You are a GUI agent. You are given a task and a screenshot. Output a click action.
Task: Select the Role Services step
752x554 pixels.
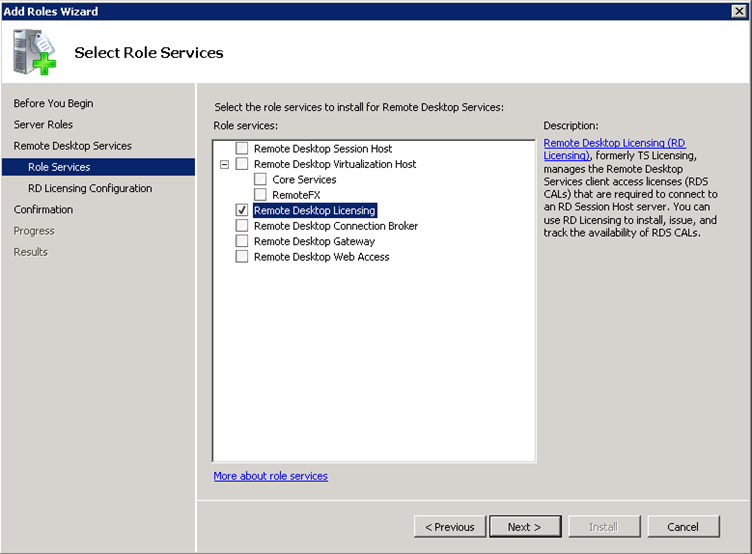pyautogui.click(x=98, y=167)
